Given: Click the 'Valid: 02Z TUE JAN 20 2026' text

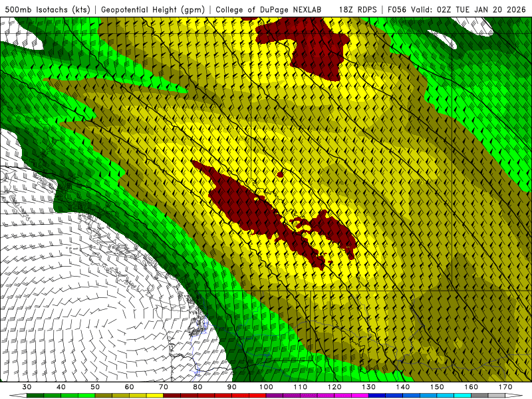Looking at the screenshot, I should (x=469, y=9).
